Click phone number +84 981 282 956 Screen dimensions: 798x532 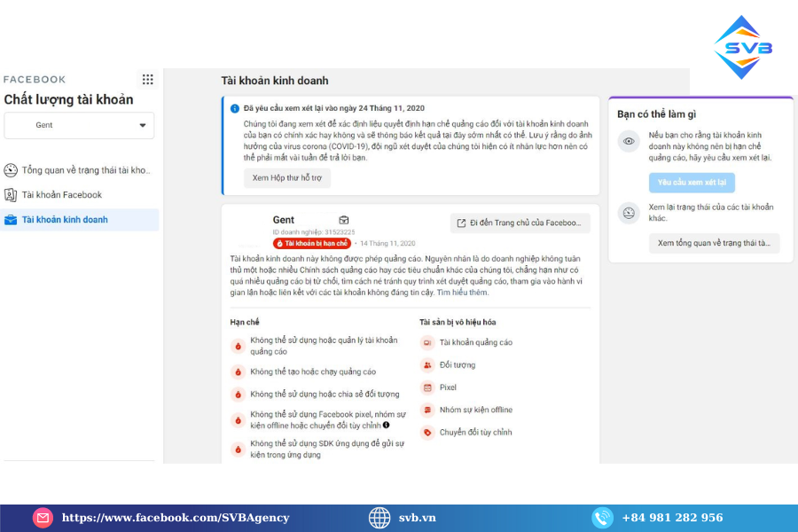tap(672, 518)
